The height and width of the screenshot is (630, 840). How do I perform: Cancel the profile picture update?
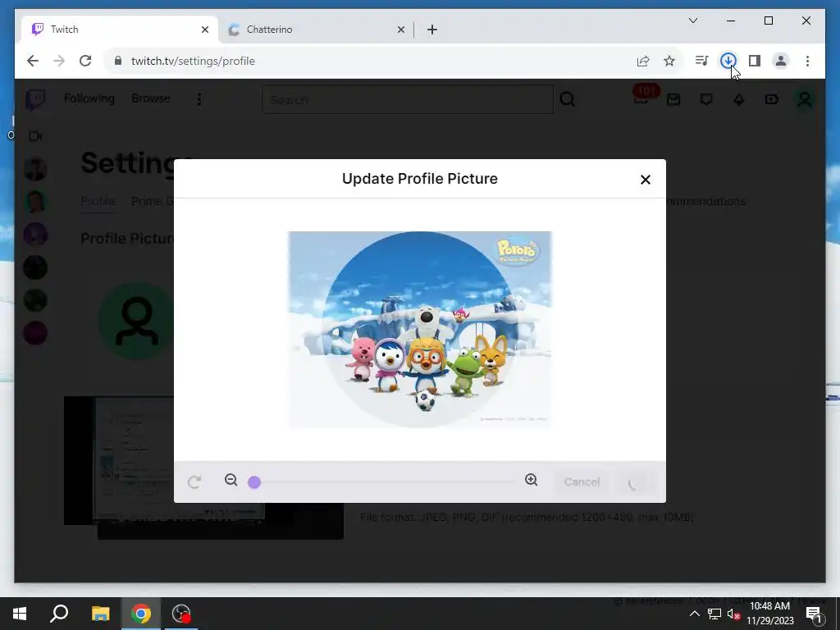[x=582, y=482]
